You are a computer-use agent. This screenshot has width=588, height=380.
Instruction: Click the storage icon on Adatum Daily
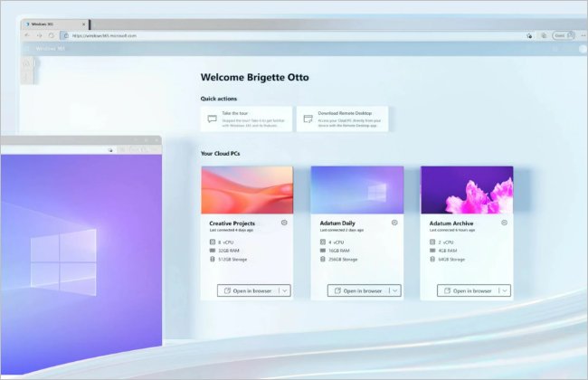point(323,259)
